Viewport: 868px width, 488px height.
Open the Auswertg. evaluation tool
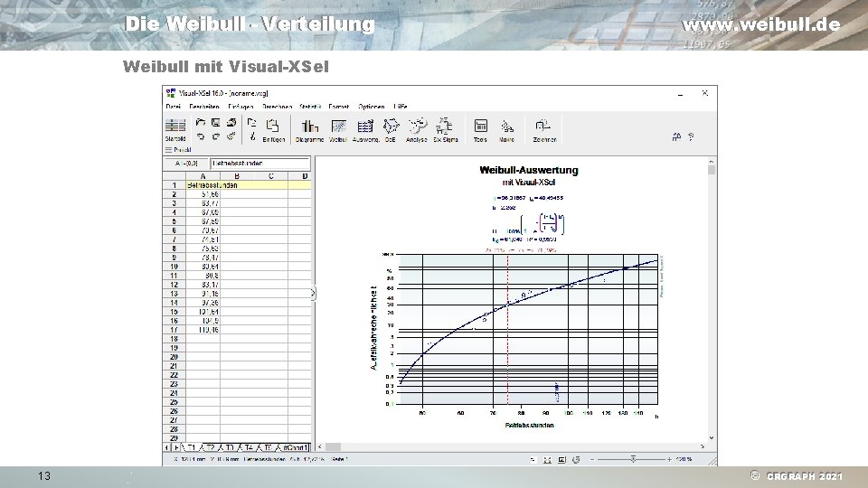point(365,130)
